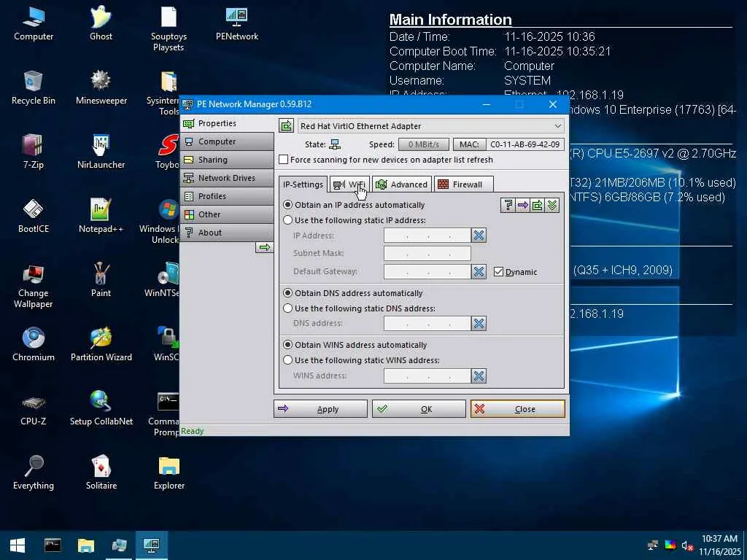Switch to the Advanced tab
Viewport: 747px width, 560px height.
(x=402, y=184)
